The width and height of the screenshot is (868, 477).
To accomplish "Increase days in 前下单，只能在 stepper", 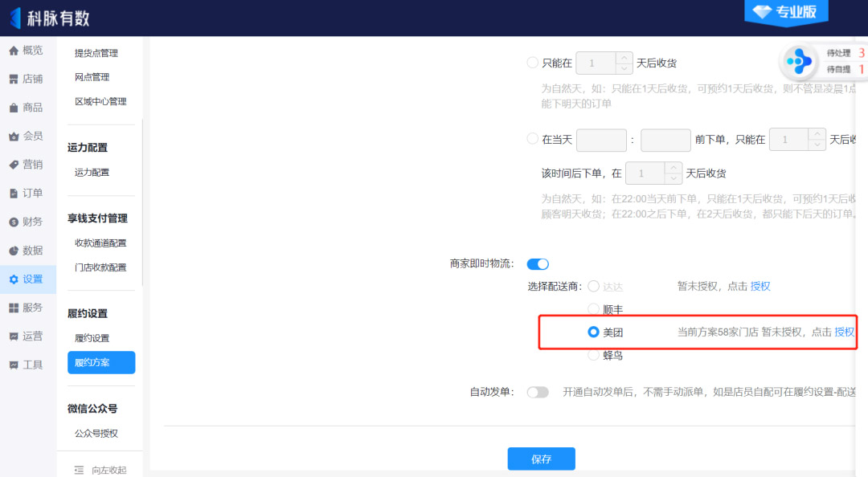I will [817, 134].
